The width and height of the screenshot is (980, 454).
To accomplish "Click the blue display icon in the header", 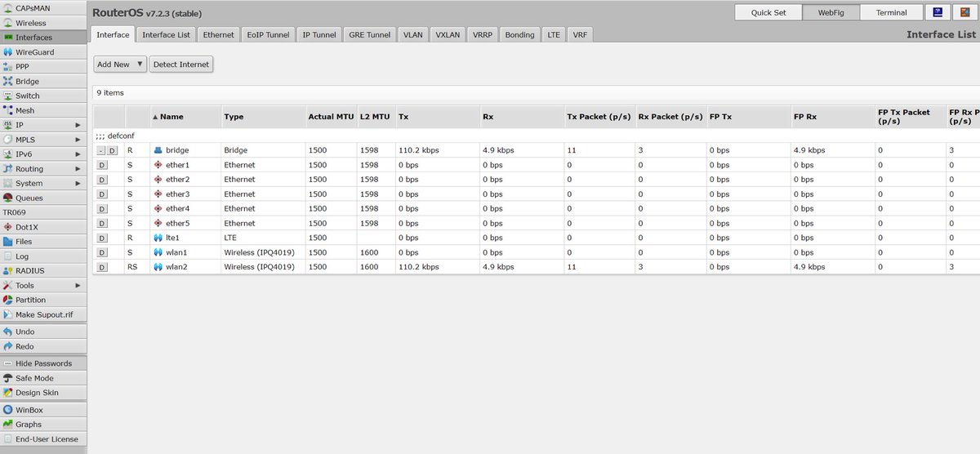I will tap(937, 12).
